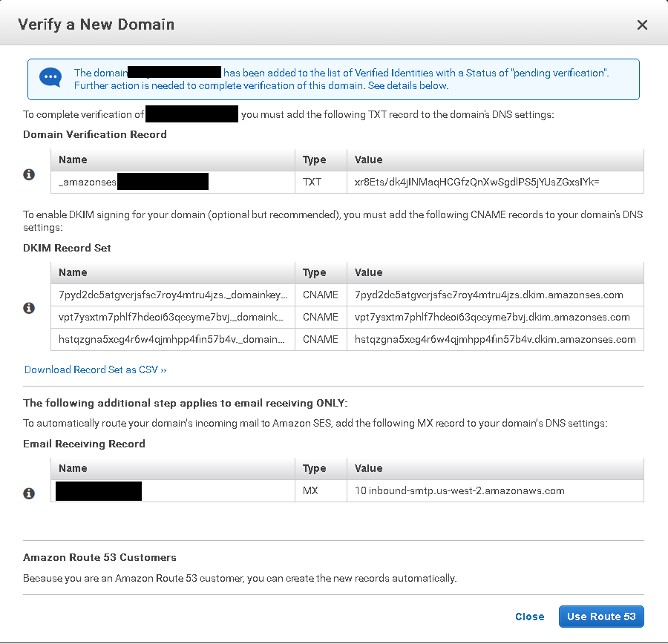Screen dimensions: 668x644
Task: Select CNAME type in 7pyd2dc5 row
Action: coord(321,295)
